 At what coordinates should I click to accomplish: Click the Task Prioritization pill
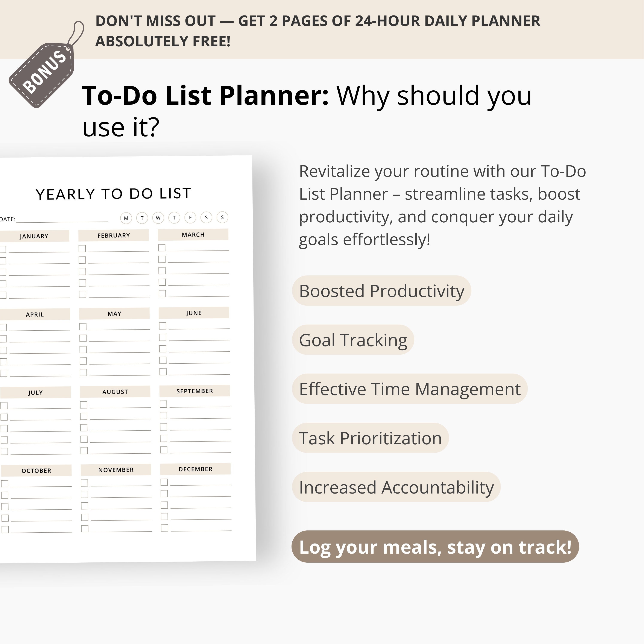(370, 438)
